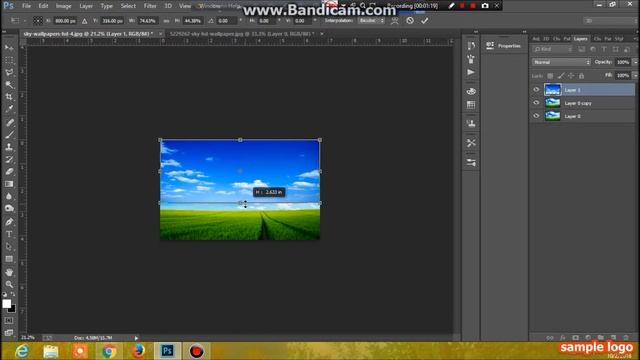Image resolution: width=640 pixels, height=360 pixels.
Task: Click the background color swatch
Action: click(12, 309)
